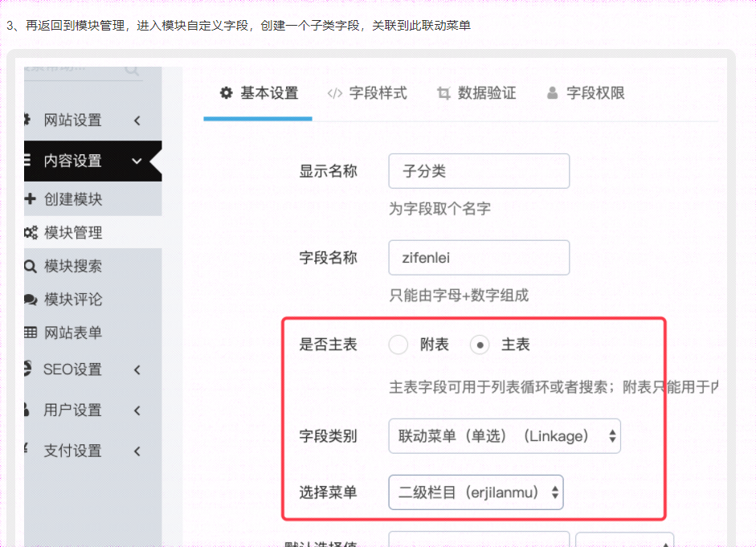This screenshot has height=547, width=756.
Task: Open 创建模块 in the sidebar
Action: click(x=92, y=199)
